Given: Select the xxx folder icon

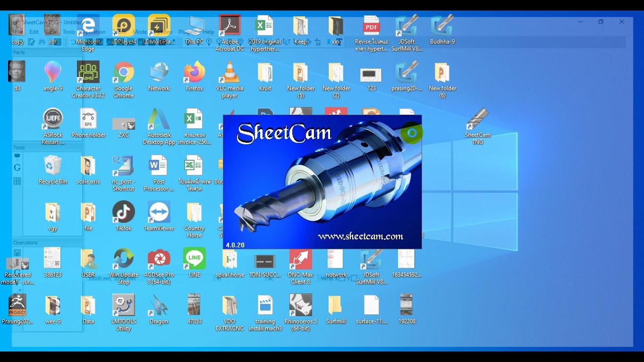Looking at the screenshot, I should tap(336, 30).
